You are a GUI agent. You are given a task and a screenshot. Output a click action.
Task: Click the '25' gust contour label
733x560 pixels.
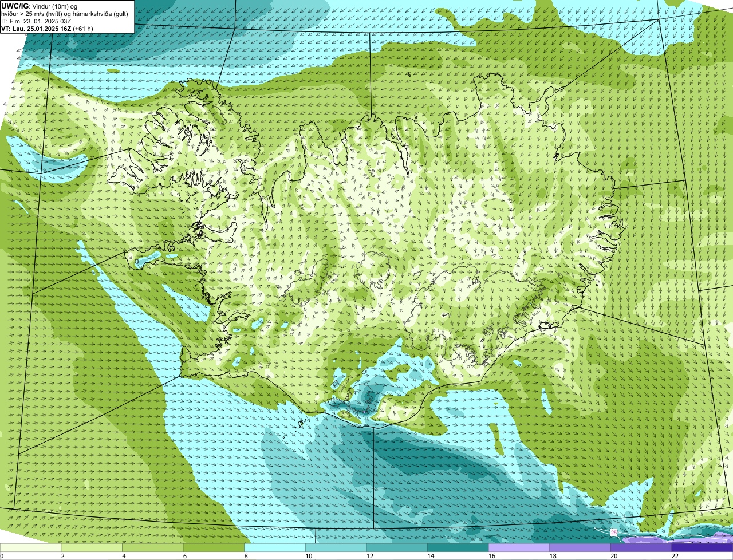click(x=614, y=533)
